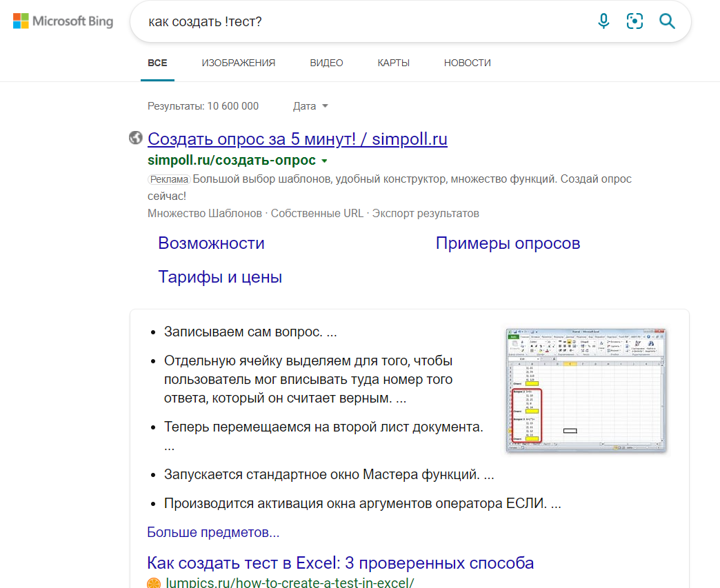Click the 'Записываем сам вопрос.' bullet
This screenshot has height=588, width=720.
[x=250, y=332]
